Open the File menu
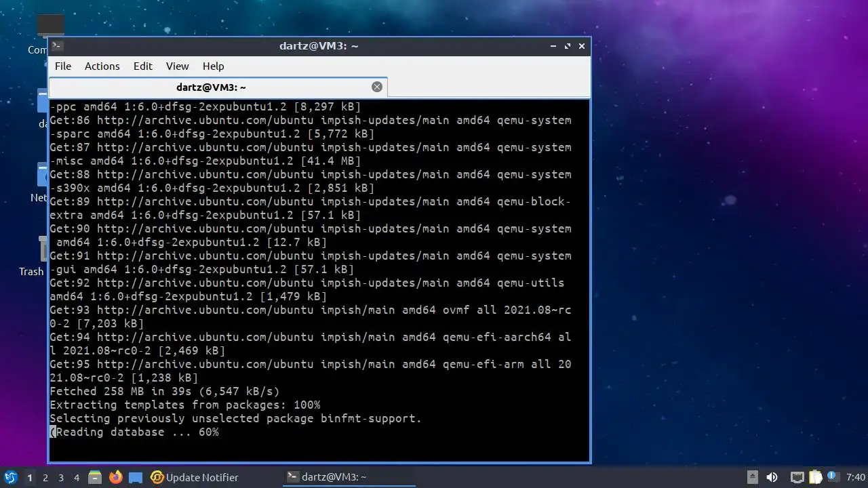The width and height of the screenshot is (868, 488). [63, 66]
